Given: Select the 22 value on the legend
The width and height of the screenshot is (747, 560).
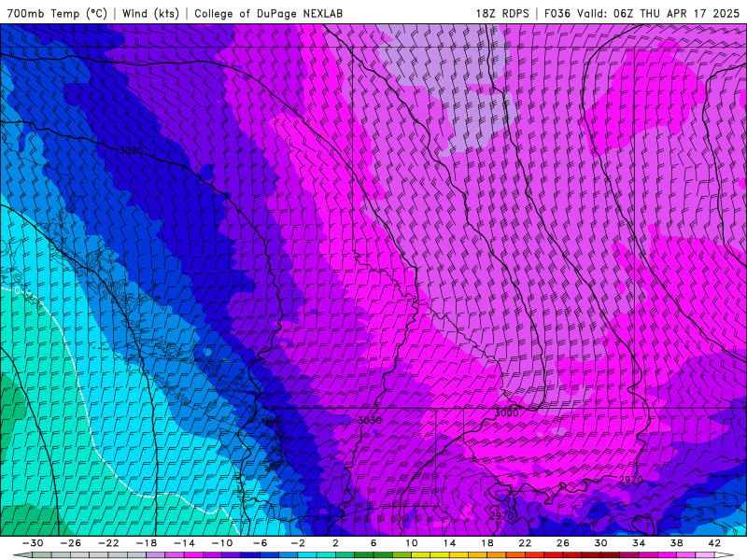Looking at the screenshot, I should point(525,543).
